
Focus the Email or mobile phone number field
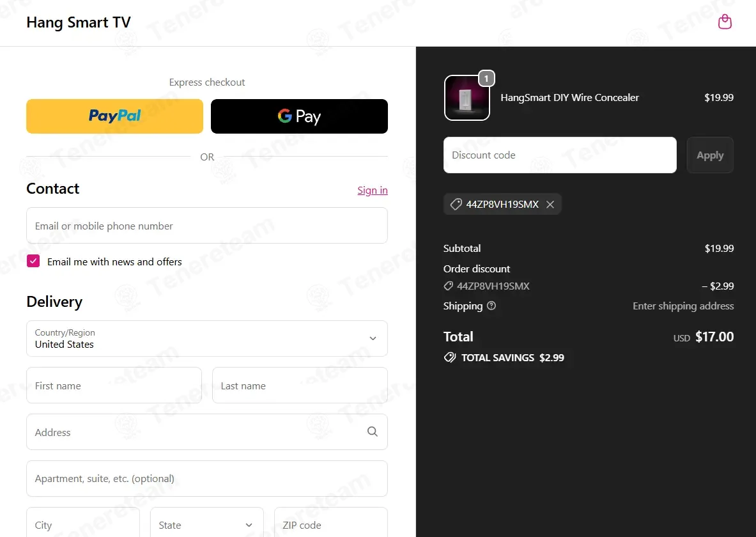[x=207, y=226]
